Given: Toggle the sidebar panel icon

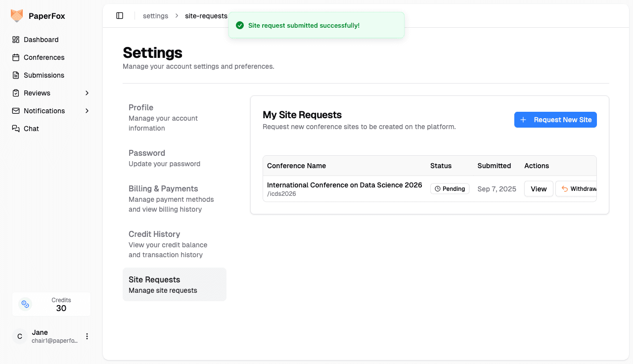Looking at the screenshot, I should click(x=120, y=16).
